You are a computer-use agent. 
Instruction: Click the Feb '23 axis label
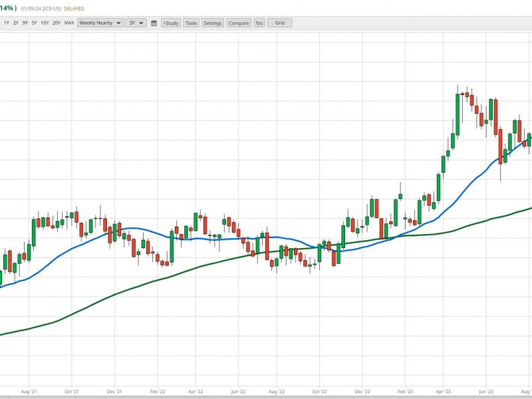click(405, 392)
